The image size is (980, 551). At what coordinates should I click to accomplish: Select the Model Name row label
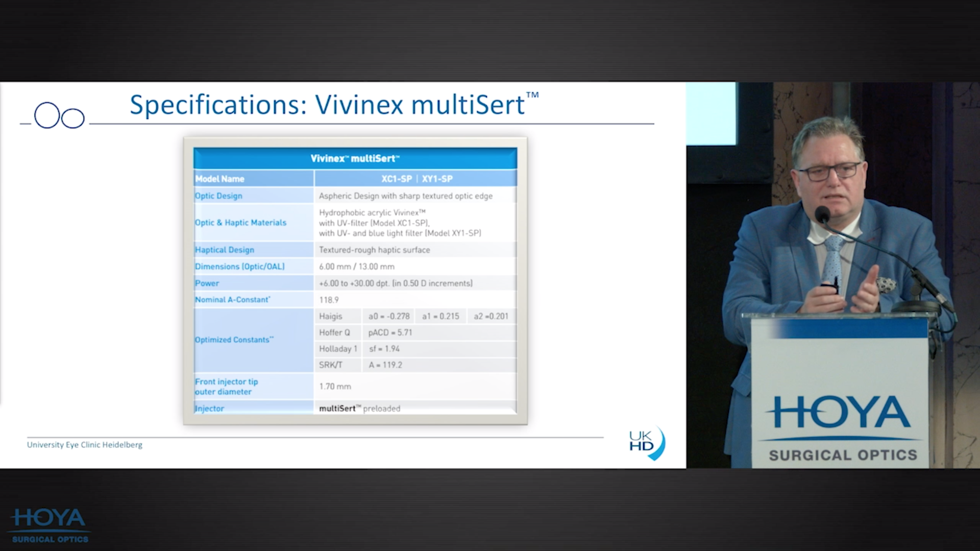coord(220,179)
